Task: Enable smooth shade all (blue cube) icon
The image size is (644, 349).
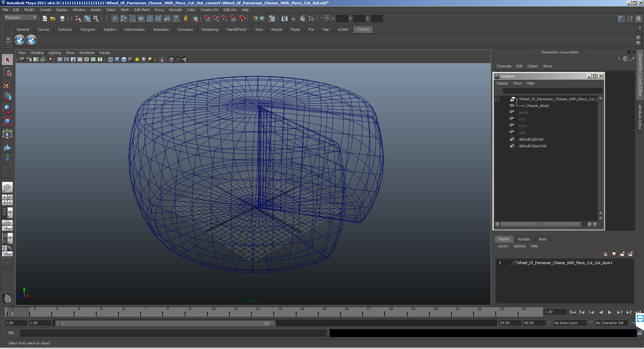Action: [x=117, y=59]
